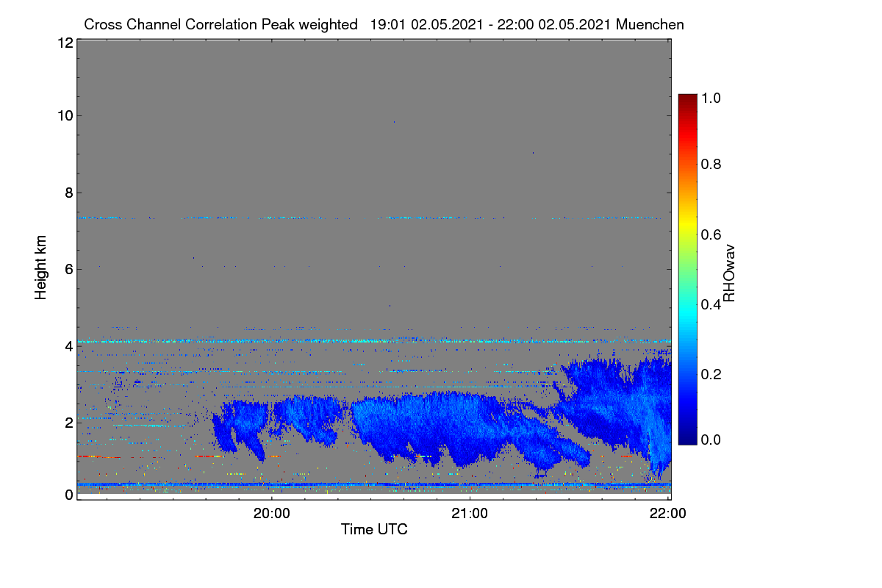
Task: Select the Time UTC axis title
Action: coord(374,529)
